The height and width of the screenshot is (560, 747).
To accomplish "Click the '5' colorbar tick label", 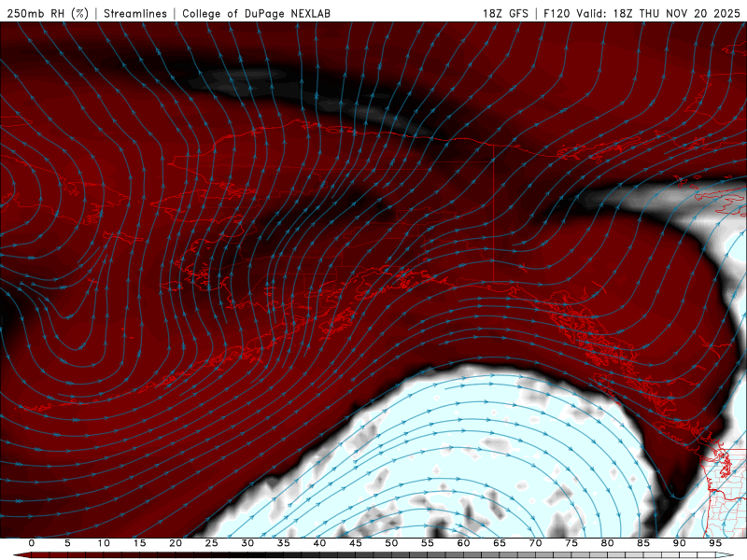I will point(67,543).
